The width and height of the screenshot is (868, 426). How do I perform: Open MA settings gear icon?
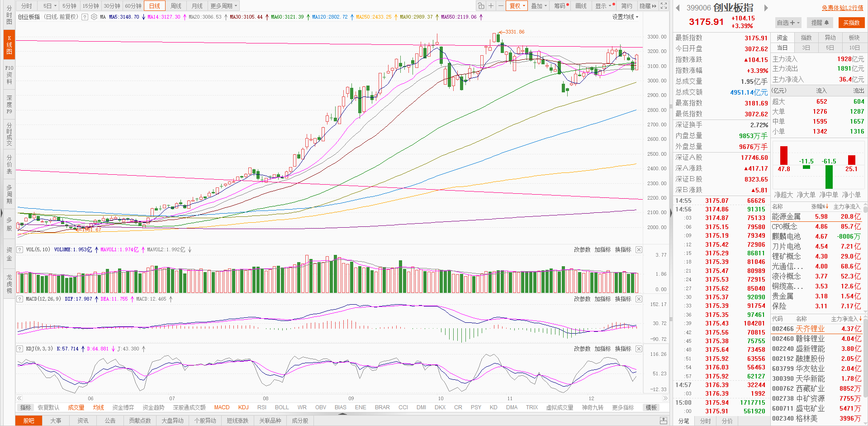94,17
